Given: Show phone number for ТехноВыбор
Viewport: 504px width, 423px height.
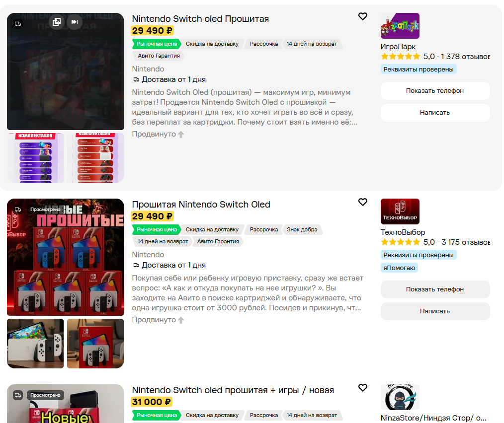Looking at the screenshot, I should click(x=435, y=289).
